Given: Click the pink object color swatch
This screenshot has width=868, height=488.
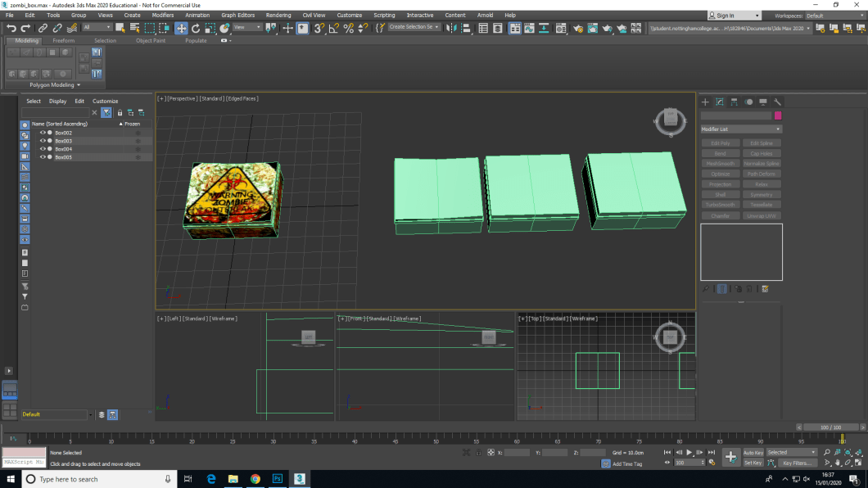Looking at the screenshot, I should 778,115.
